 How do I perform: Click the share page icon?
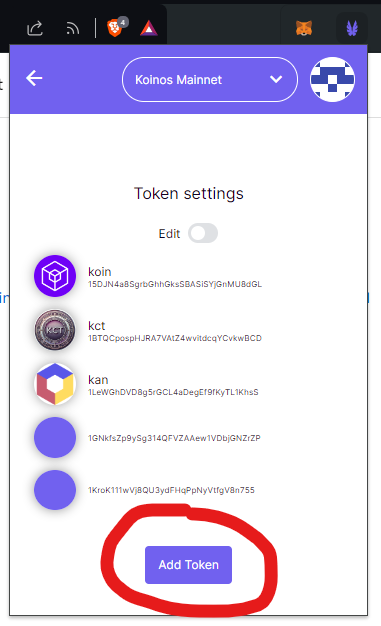[x=35, y=28]
